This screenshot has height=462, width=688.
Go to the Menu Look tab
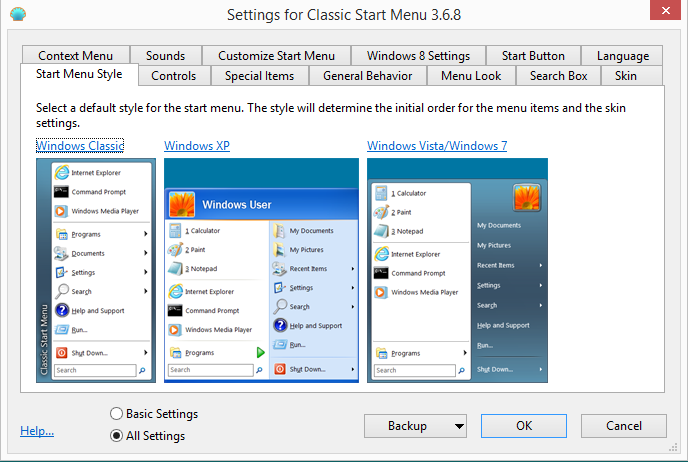coord(471,76)
